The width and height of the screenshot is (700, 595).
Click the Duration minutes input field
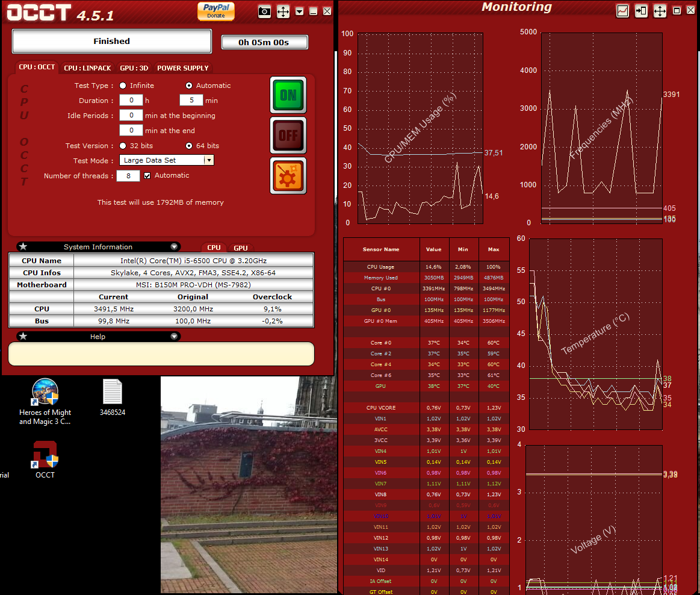191,100
